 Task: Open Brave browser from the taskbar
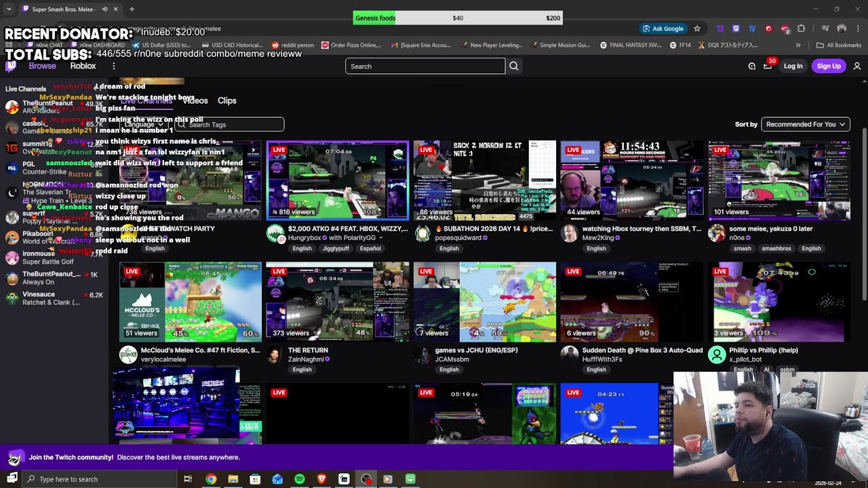click(x=321, y=479)
